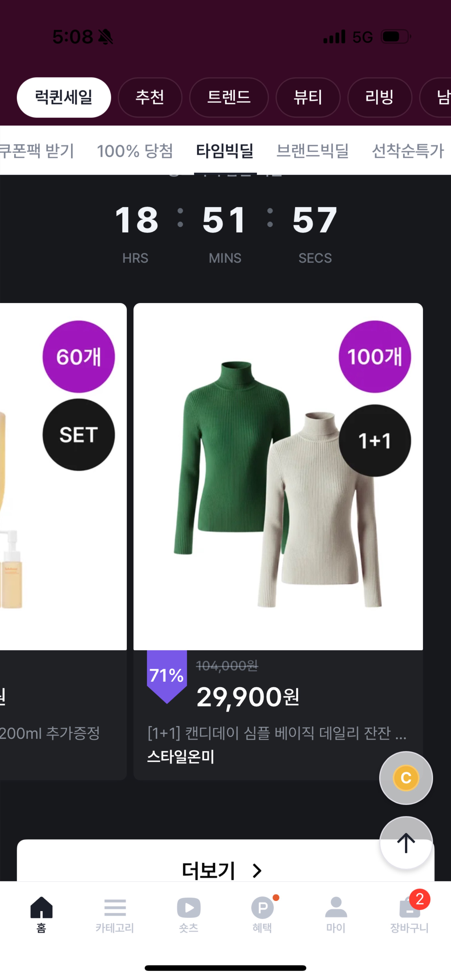Image resolution: width=451 pixels, height=980 pixels.
Task: Select the 뷰티 category pill
Action: tap(308, 97)
